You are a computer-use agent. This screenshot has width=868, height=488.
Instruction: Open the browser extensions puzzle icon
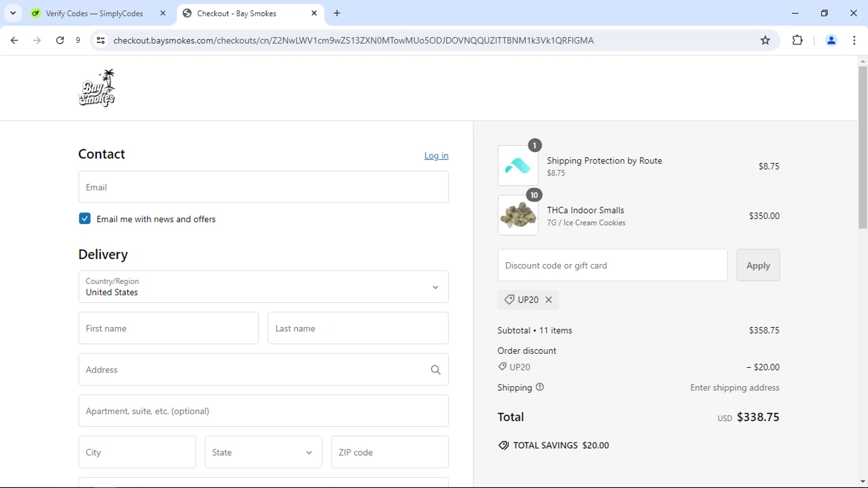point(797,41)
